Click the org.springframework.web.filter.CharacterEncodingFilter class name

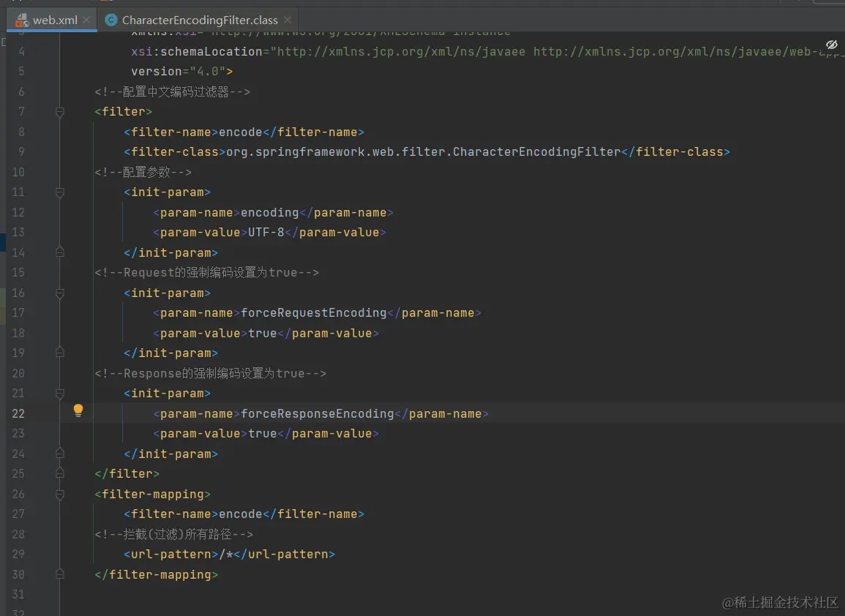[424, 152]
